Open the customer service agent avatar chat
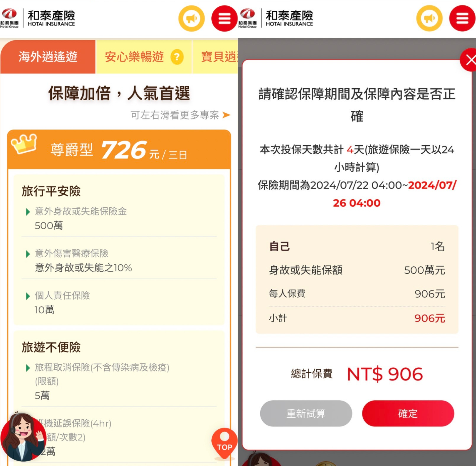This screenshot has width=476, height=466. (22, 437)
